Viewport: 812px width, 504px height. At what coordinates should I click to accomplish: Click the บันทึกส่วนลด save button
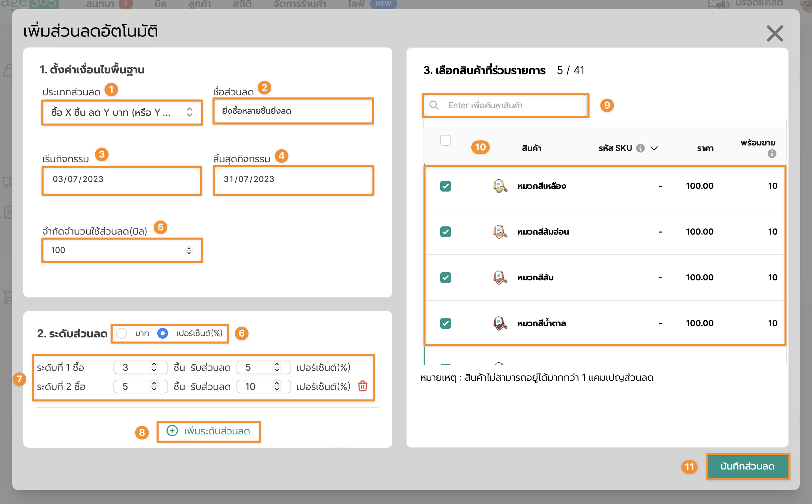point(747,466)
